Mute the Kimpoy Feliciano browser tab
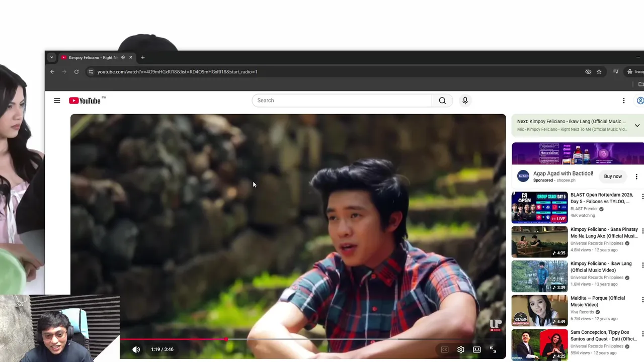 123,57
